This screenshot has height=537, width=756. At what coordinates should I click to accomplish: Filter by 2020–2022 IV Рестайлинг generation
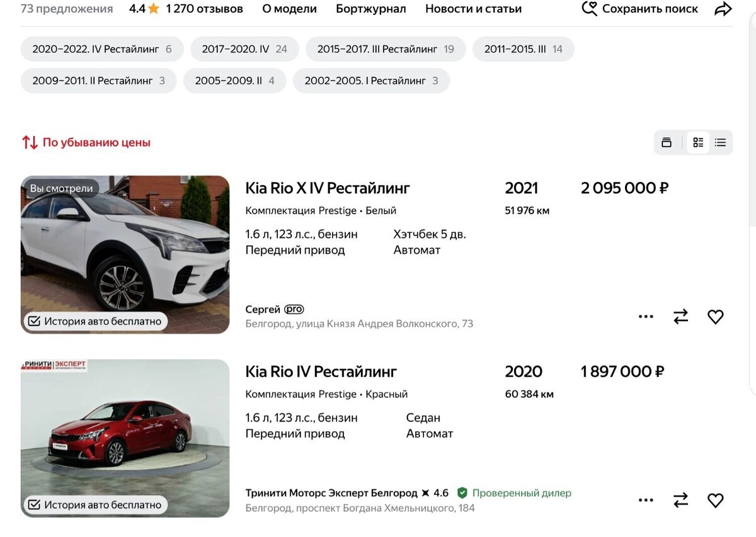[102, 49]
